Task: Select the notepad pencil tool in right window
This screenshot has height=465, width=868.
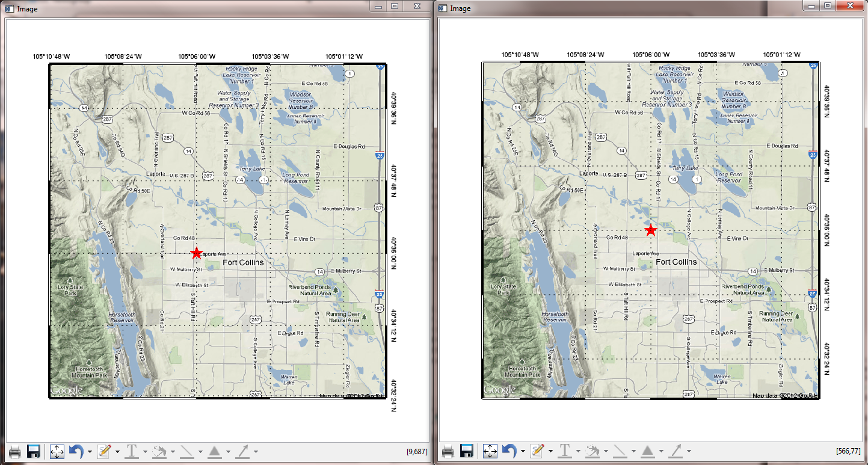Action: (538, 451)
